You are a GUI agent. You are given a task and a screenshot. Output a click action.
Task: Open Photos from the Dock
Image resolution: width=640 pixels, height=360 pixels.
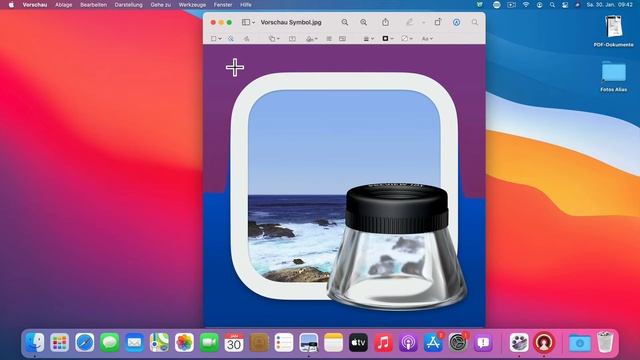[184, 342]
